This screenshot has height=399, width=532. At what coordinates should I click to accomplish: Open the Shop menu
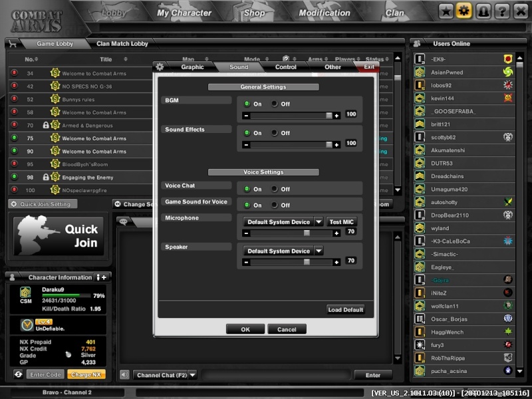click(x=254, y=13)
